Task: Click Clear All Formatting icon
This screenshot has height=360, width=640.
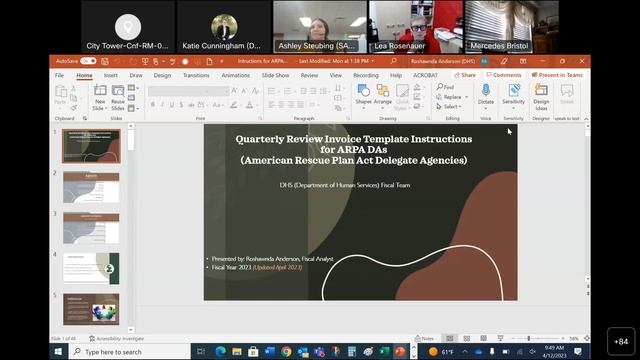Action: [x=255, y=91]
